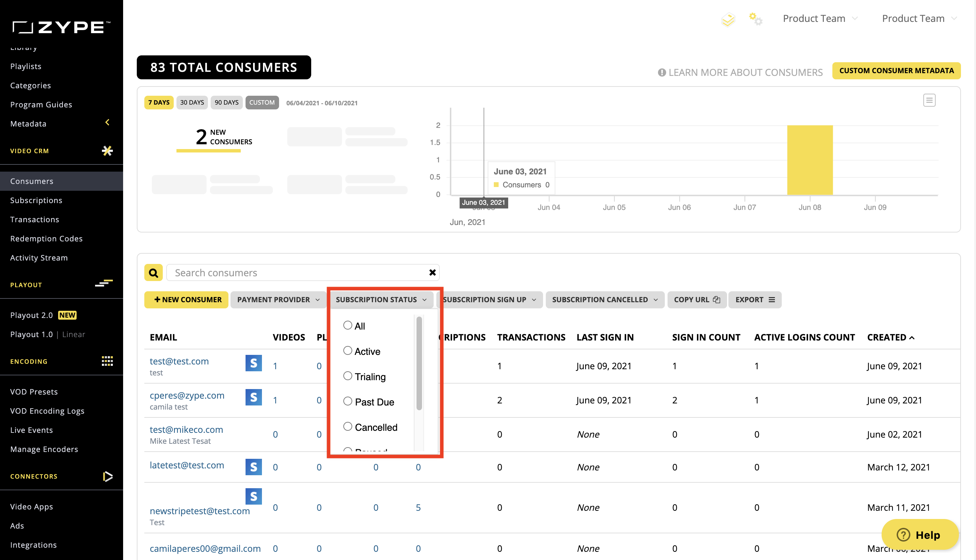Viewport: 976px width, 560px height.
Task: Click the Search consumers input field
Action: coord(303,273)
